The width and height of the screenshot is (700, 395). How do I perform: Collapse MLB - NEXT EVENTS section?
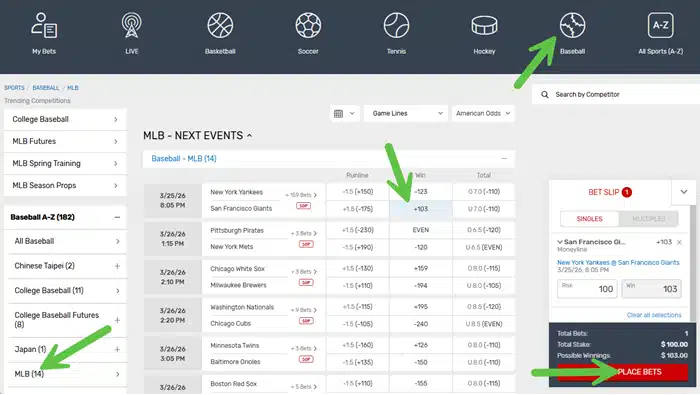pyautogui.click(x=250, y=136)
